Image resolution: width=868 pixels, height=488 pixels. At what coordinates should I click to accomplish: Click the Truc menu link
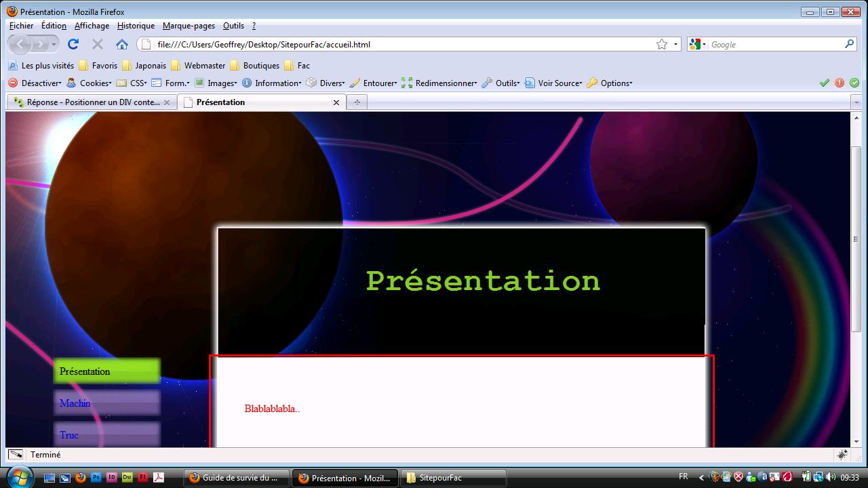pyautogui.click(x=107, y=434)
